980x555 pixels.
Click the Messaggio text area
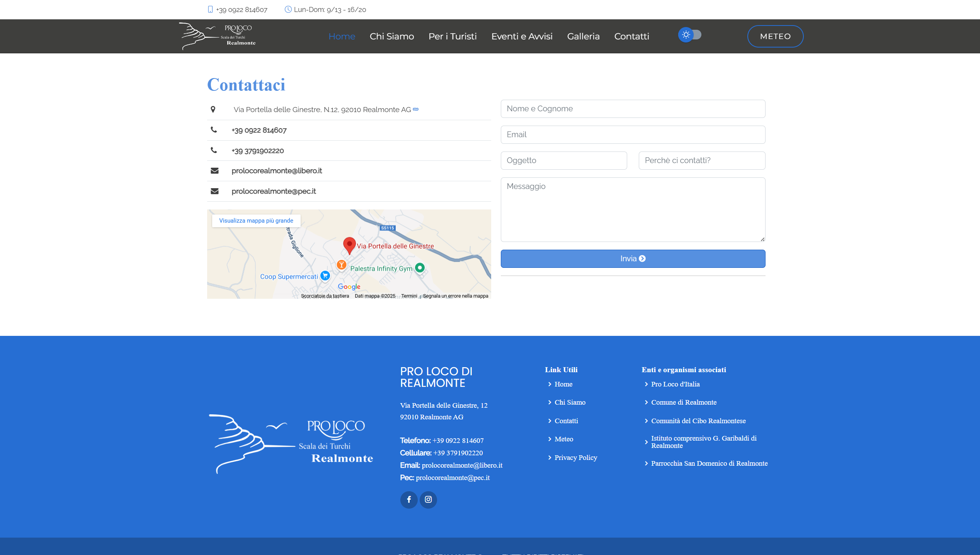[633, 209]
